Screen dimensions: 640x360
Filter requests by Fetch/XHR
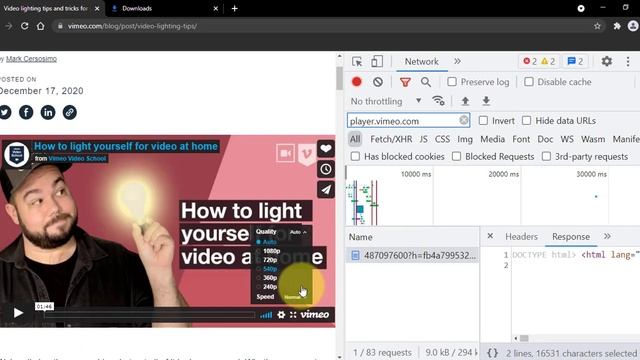tap(391, 139)
